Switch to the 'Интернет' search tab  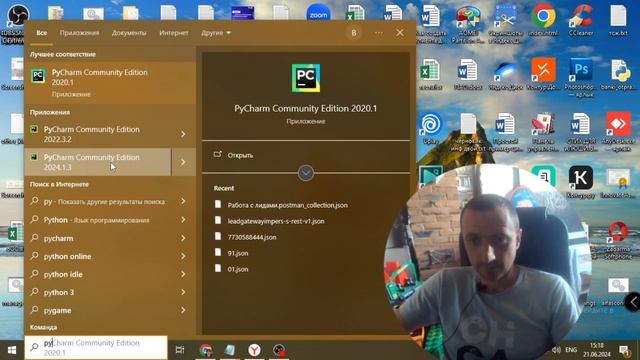tap(174, 33)
